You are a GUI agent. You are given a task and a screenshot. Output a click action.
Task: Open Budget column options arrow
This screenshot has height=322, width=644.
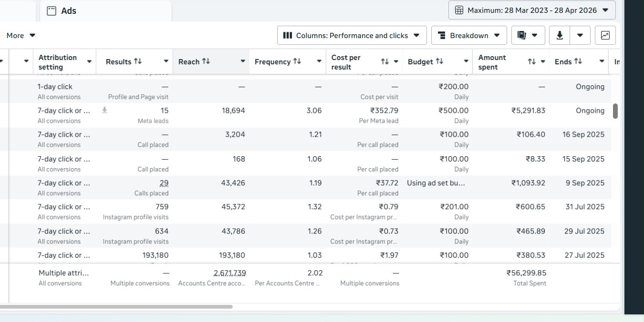point(466,61)
